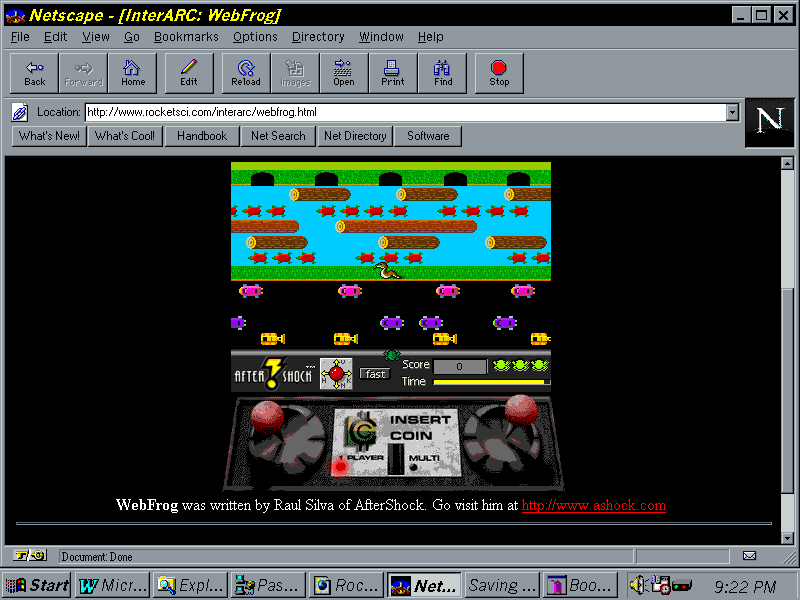Click the Back toolbar button
The width and height of the screenshot is (800, 600).
[x=35, y=73]
